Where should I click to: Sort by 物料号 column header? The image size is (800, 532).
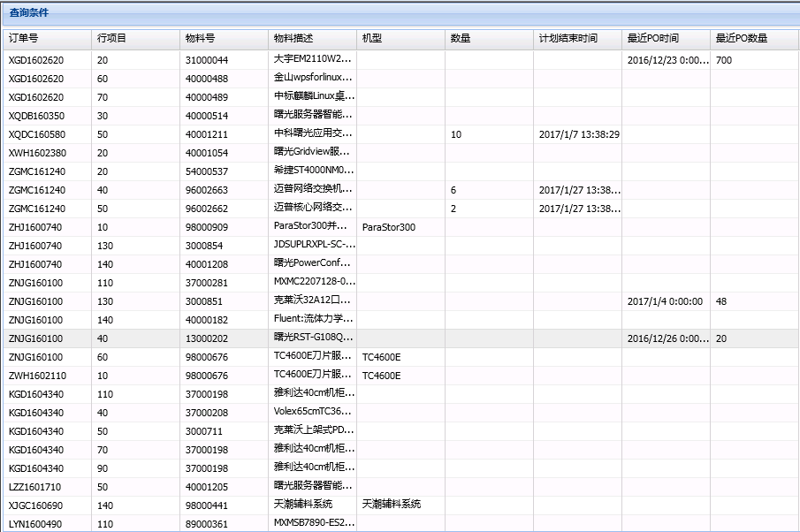[x=224, y=39]
